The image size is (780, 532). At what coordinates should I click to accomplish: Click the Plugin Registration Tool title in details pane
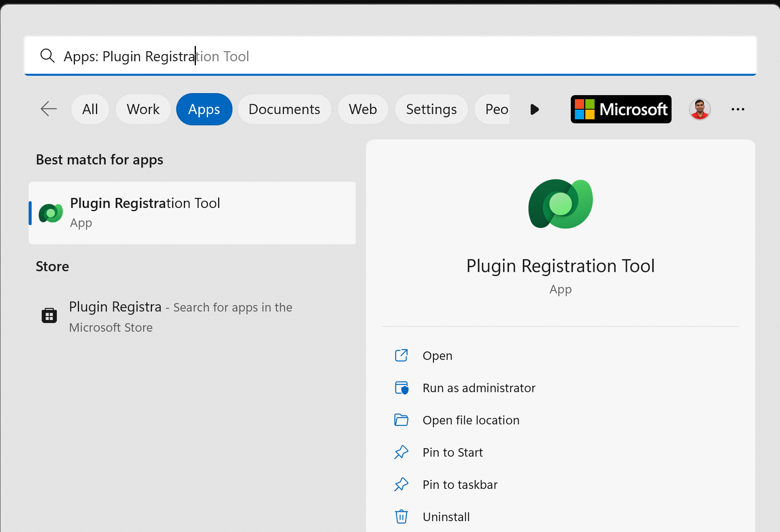pyautogui.click(x=560, y=266)
